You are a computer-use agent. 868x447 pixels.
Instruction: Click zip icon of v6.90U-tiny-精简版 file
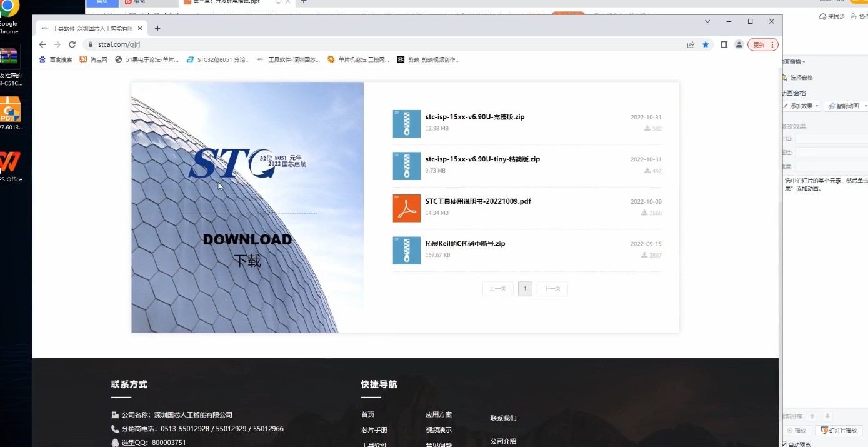click(x=406, y=166)
